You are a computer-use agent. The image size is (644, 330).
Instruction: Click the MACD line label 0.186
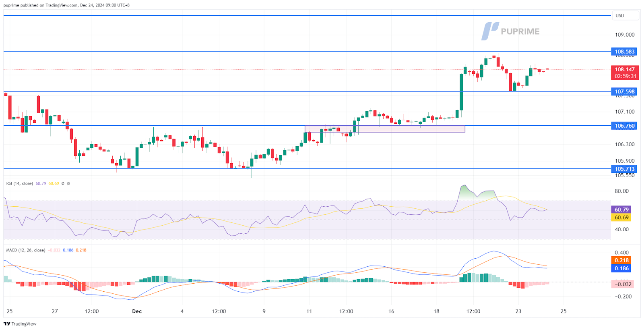click(x=621, y=268)
